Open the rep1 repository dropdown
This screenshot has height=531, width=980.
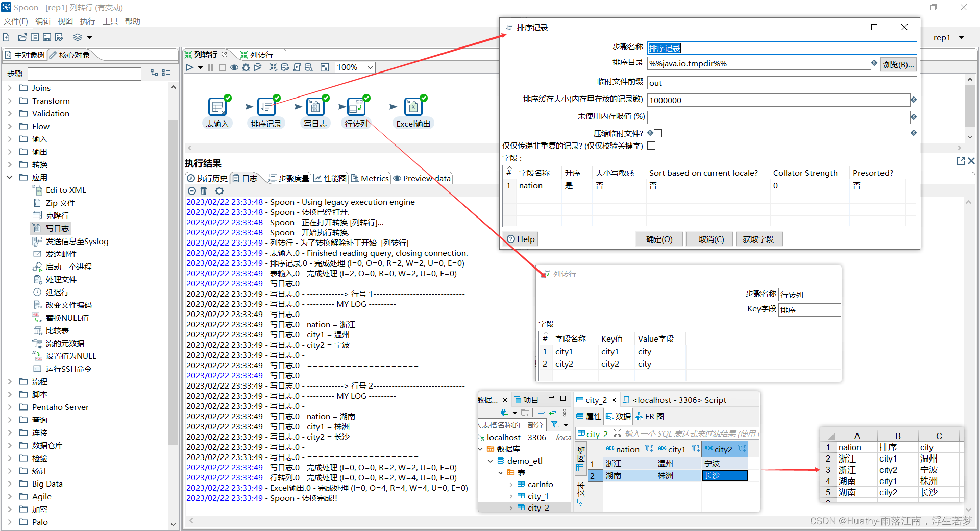(x=962, y=37)
